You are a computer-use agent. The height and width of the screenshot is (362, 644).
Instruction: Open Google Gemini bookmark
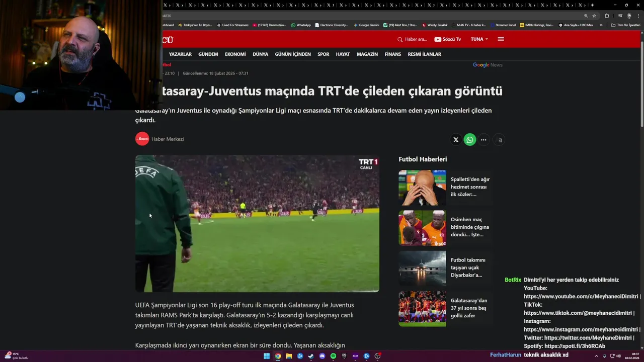(366, 25)
